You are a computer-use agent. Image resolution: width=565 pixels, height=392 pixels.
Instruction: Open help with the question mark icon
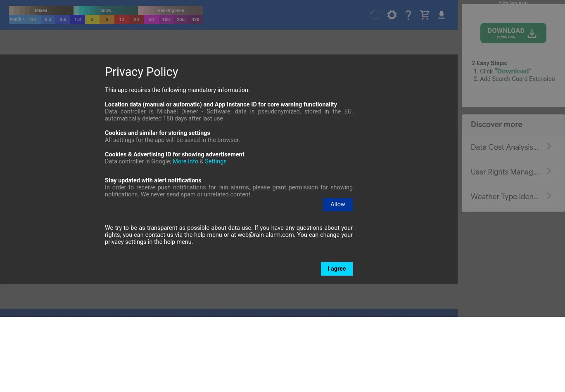tap(408, 15)
